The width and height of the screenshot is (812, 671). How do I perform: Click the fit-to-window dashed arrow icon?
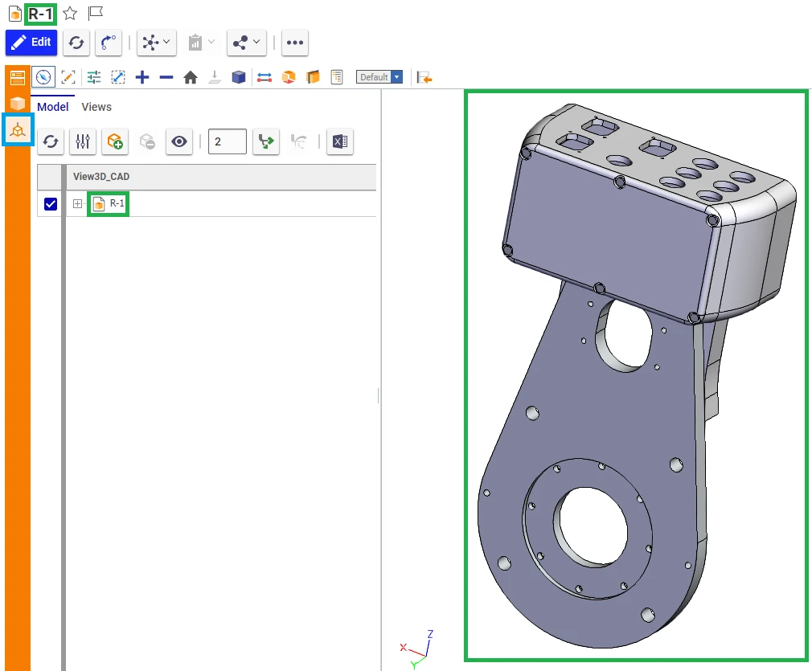(118, 77)
